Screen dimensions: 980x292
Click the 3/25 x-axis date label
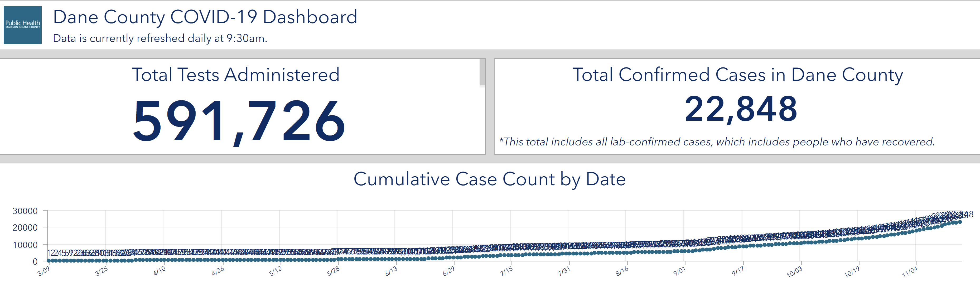102,271
